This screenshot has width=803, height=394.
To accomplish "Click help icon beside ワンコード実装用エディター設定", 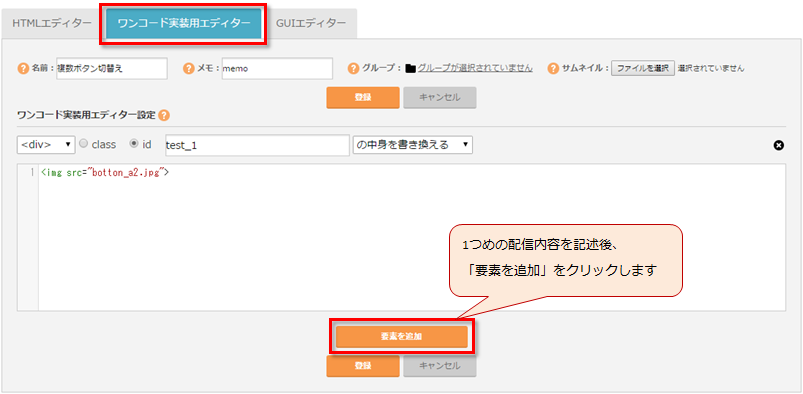I will pyautogui.click(x=163, y=115).
